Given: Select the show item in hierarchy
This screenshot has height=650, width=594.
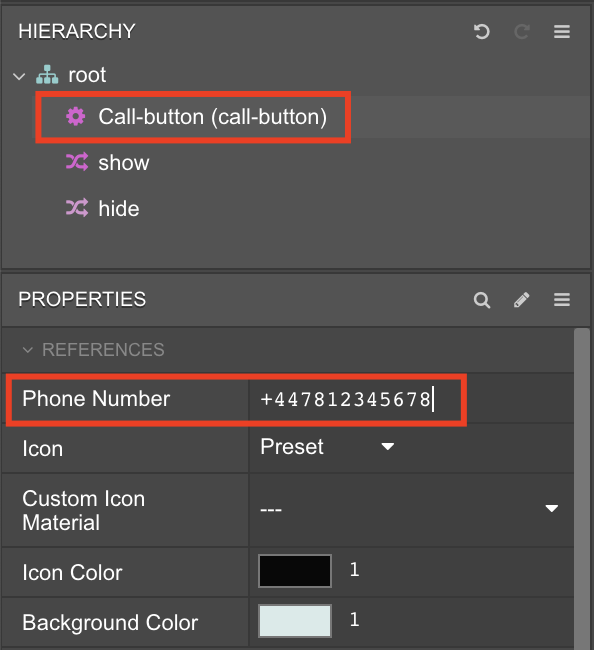Looking at the screenshot, I should point(124,162).
